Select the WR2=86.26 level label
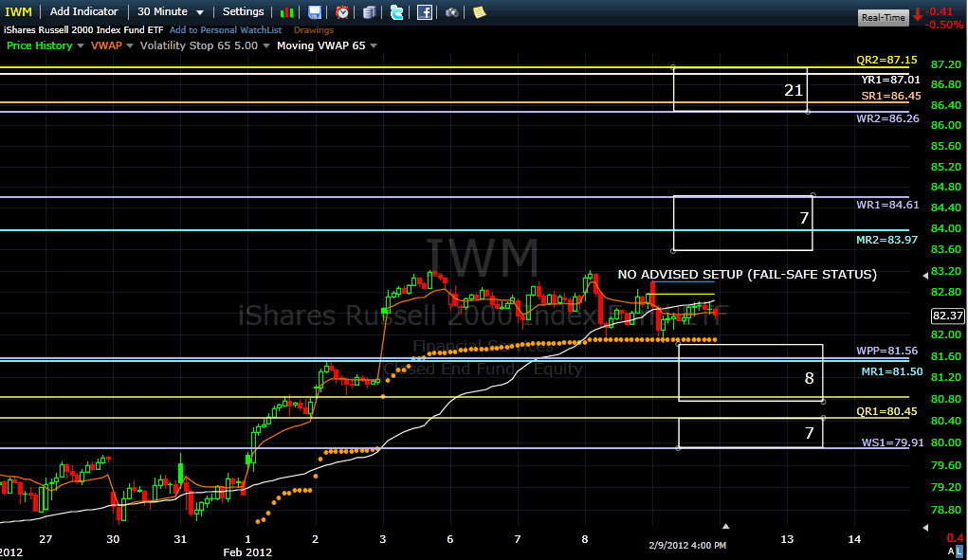This screenshot has height=560, width=968. point(887,118)
